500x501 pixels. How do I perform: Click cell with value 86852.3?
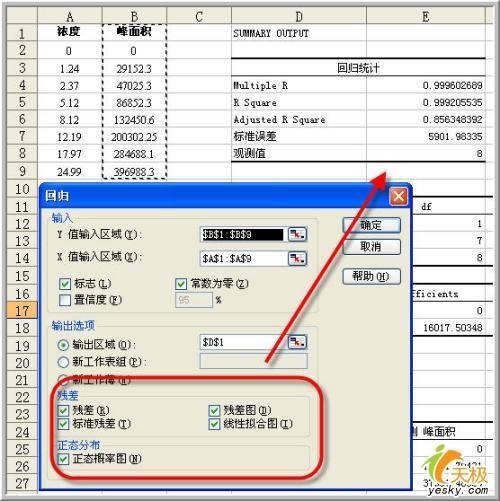(x=134, y=103)
